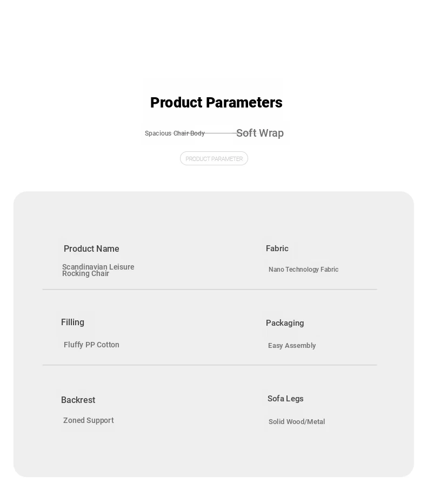Click the divider line below Product Name row
Image resolution: width=427 pixels, height=504 pixels.
pyautogui.click(x=210, y=290)
